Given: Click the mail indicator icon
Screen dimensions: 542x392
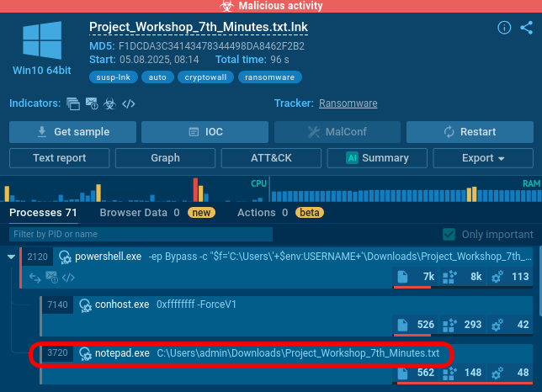Looking at the screenshot, I should coord(90,104).
